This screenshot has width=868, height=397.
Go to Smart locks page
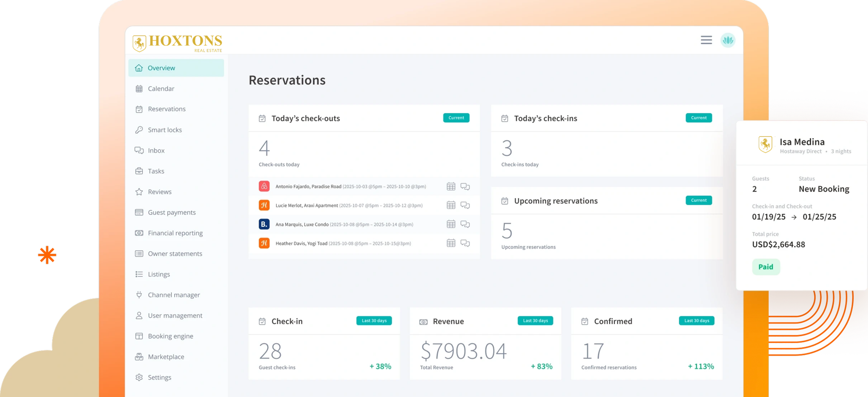point(165,130)
